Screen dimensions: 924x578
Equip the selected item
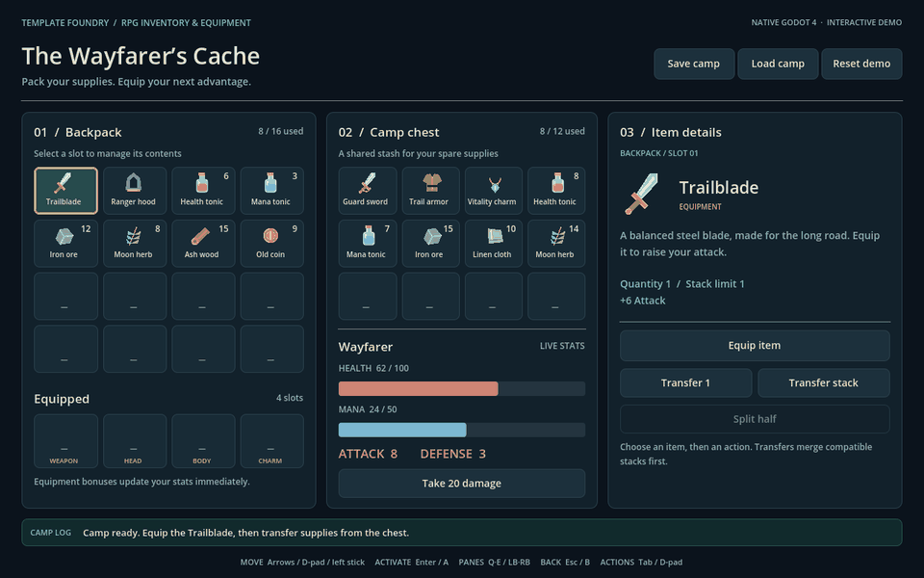755,346
